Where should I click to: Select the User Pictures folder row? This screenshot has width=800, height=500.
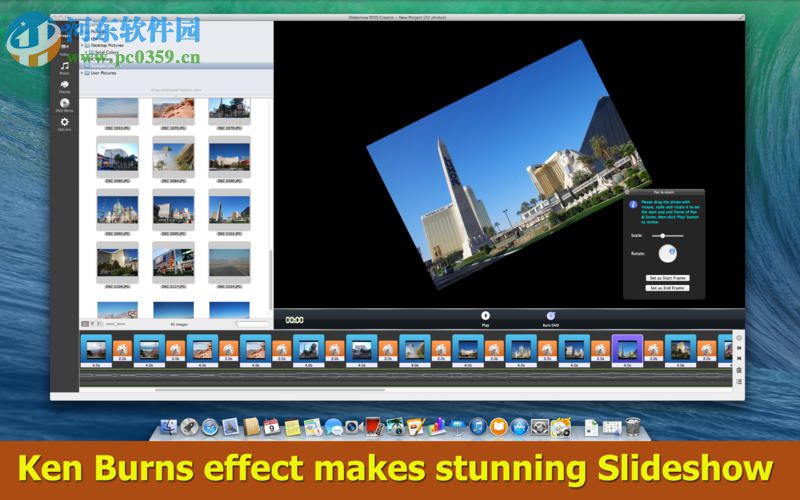(x=176, y=73)
